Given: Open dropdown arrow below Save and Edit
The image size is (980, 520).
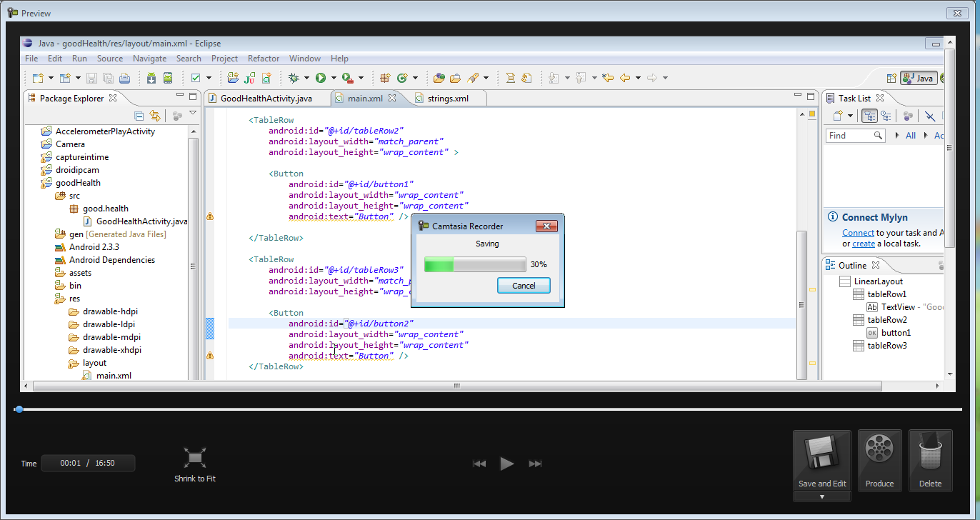Looking at the screenshot, I should tap(822, 496).
